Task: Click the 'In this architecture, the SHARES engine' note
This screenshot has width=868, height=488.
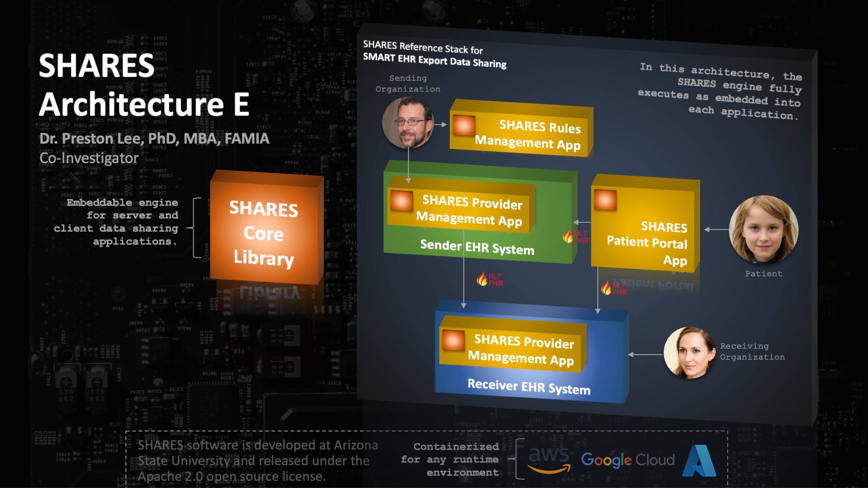Action: point(720,91)
